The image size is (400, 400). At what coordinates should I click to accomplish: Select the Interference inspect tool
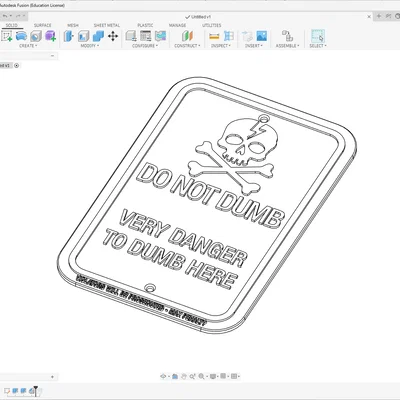(229, 36)
